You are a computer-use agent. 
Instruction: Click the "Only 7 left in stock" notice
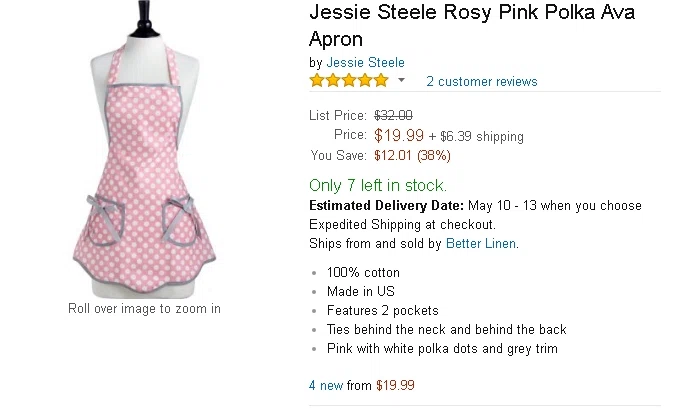coord(378,185)
